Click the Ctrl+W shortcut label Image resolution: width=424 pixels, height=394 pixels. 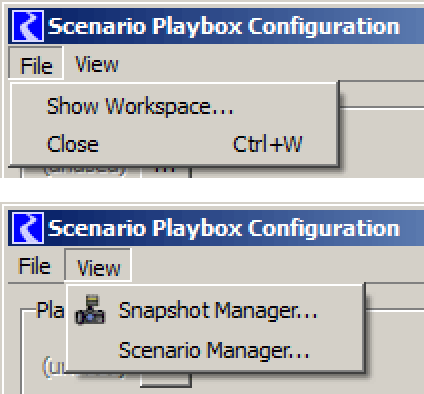267,144
